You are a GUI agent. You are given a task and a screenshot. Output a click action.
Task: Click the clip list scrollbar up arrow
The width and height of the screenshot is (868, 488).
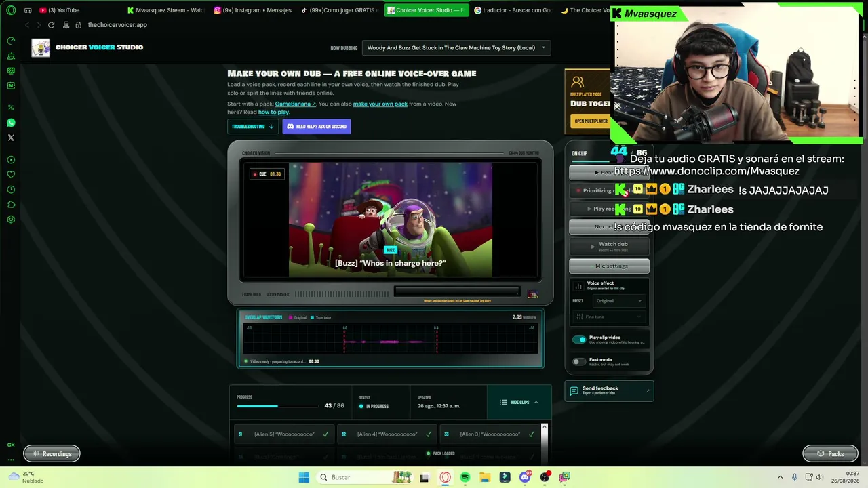tap(544, 428)
